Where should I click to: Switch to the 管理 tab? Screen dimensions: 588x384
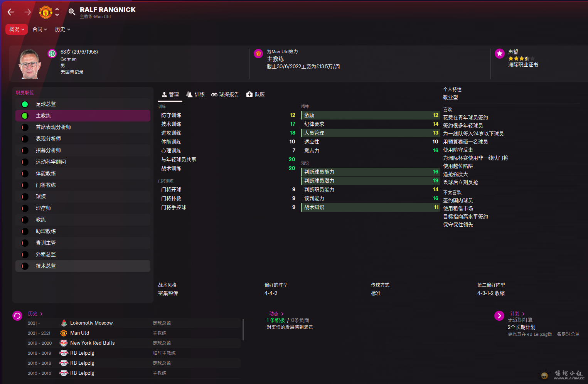(170, 94)
